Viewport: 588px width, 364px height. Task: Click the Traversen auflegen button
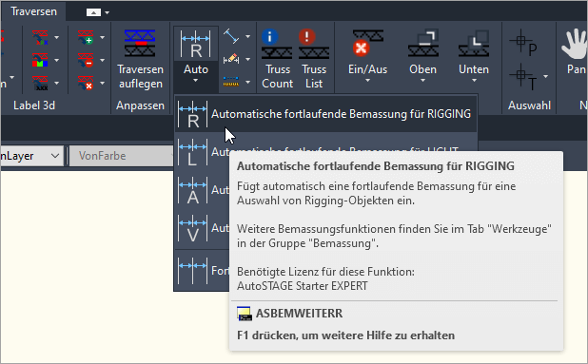coord(140,59)
